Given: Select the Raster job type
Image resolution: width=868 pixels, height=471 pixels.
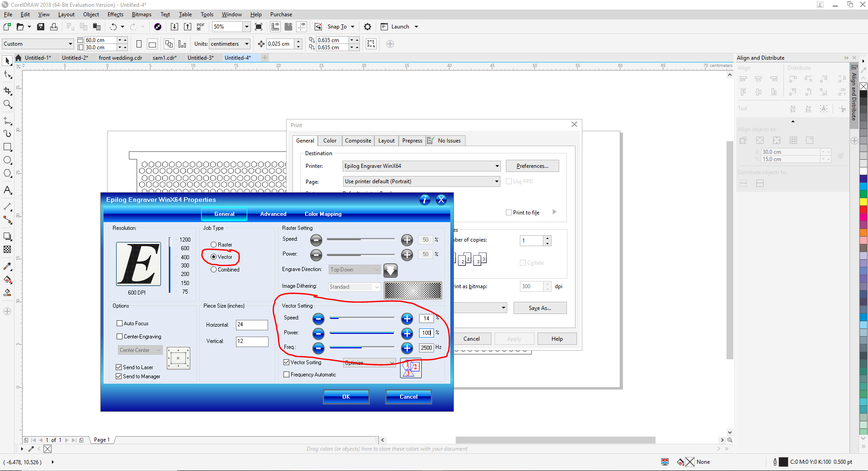Looking at the screenshot, I should [x=214, y=245].
